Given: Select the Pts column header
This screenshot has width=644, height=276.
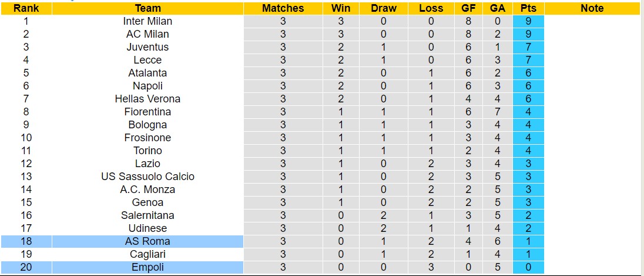Looking at the screenshot, I should coord(528,8).
